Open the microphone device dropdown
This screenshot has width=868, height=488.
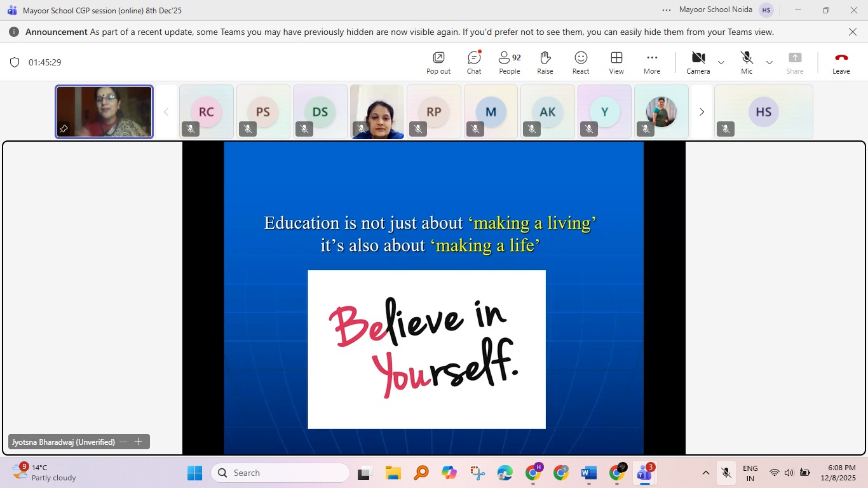click(770, 62)
